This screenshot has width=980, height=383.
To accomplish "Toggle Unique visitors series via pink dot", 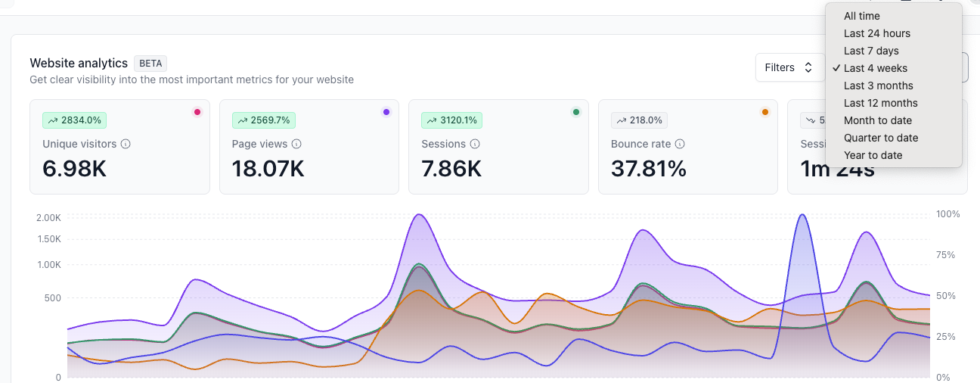I will (197, 112).
